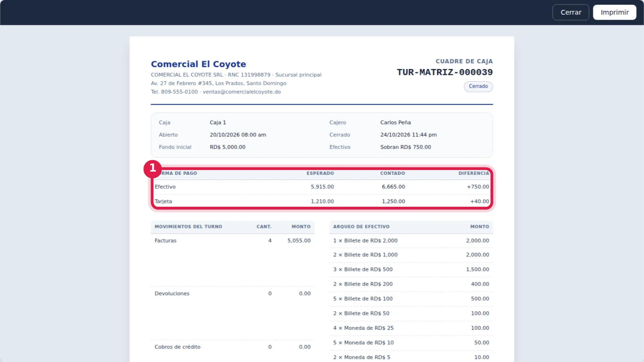Image resolution: width=644 pixels, height=362 pixels.
Task: Select the 2 × Billete de RD$ 1,000 row
Action: point(411,255)
